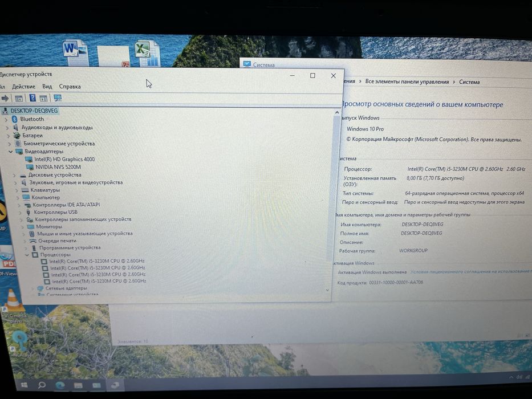Select the last Intel Core i5-3230M CPU entry
Image resolution: width=532 pixels, height=399 pixels.
click(99, 281)
